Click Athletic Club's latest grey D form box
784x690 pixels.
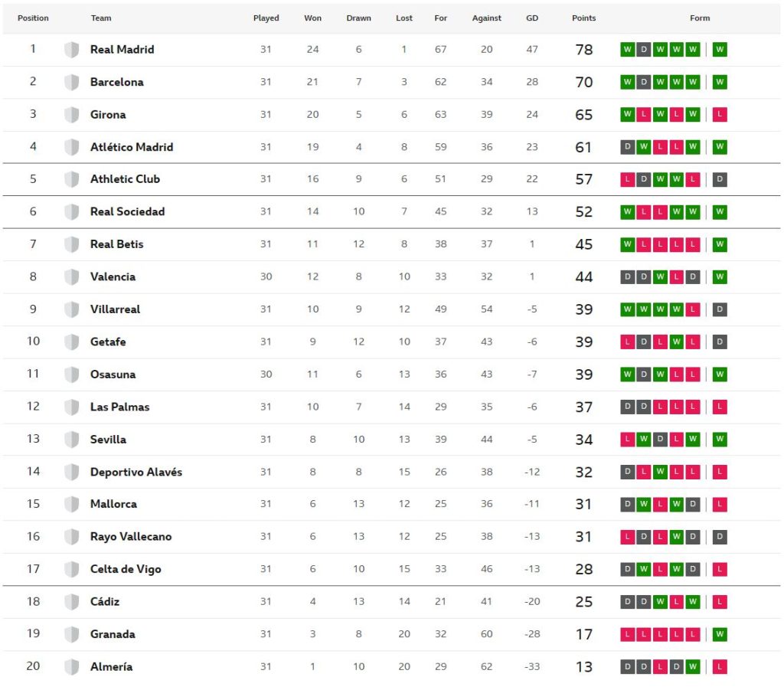coord(720,179)
